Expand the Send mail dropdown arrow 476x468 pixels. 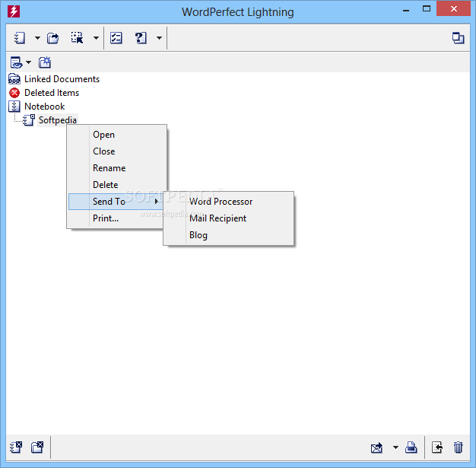395,447
